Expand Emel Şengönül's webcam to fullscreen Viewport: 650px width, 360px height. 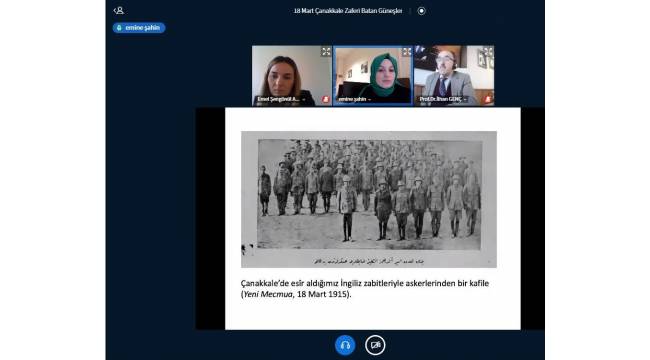[x=326, y=51]
